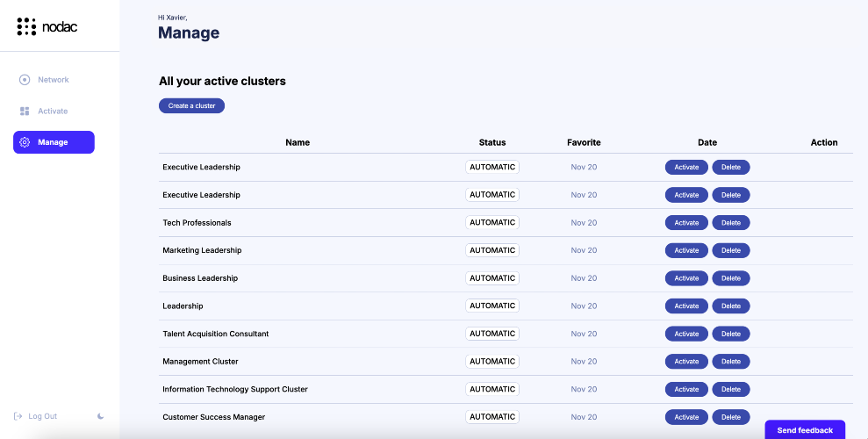Viewport: 868px width, 439px height.
Task: Click AUTOMATIC status badge for Tech Professionals
Action: coord(492,222)
